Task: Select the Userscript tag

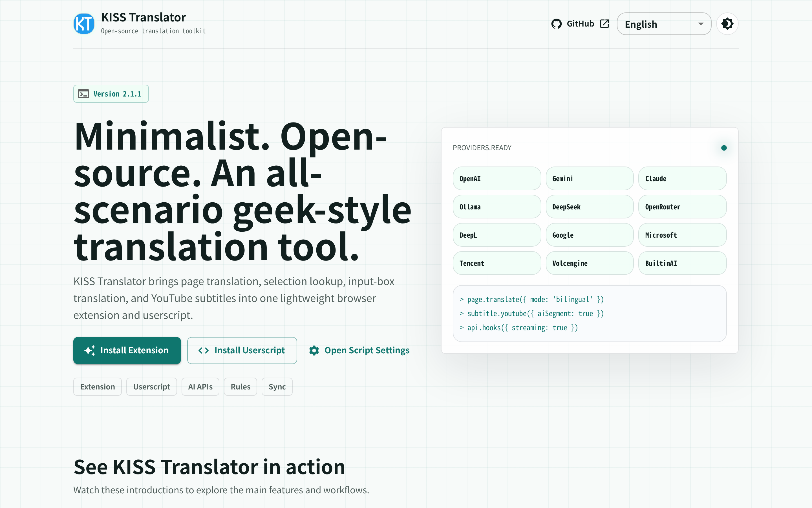Action: click(x=151, y=387)
